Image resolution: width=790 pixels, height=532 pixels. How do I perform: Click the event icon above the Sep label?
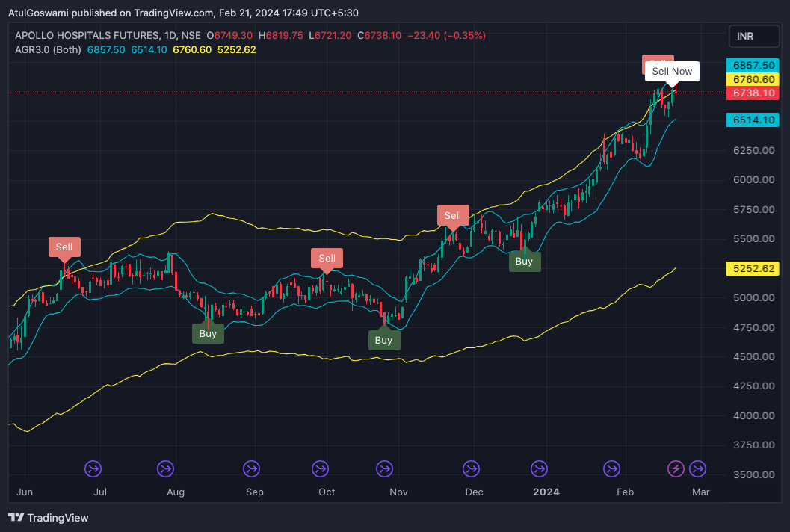point(251,469)
